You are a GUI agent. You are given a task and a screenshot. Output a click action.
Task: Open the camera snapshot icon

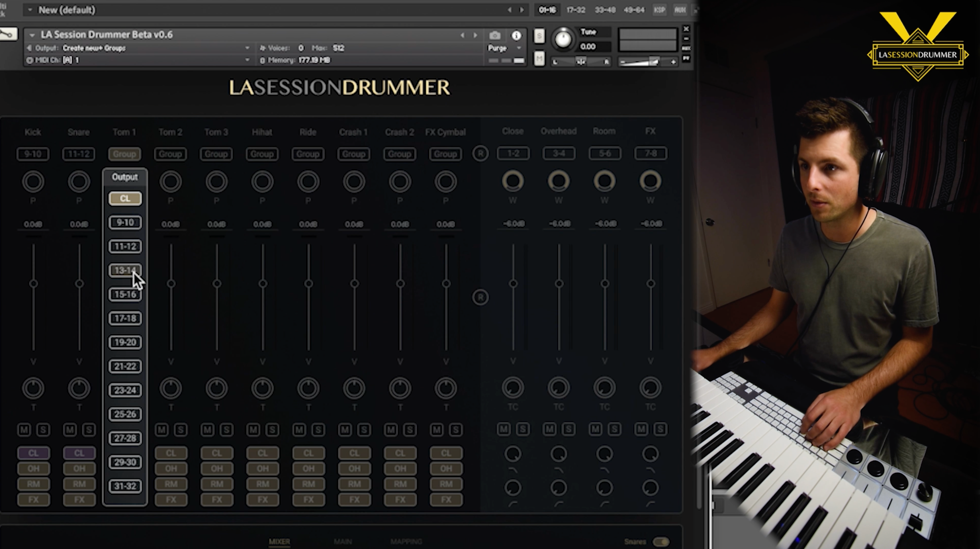[x=495, y=35]
